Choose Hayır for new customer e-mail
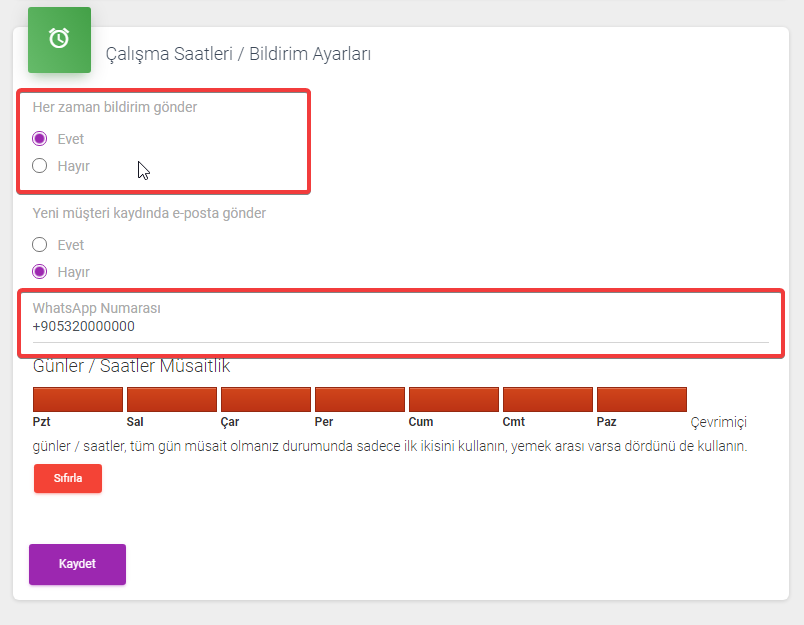The image size is (804, 625). 39,272
